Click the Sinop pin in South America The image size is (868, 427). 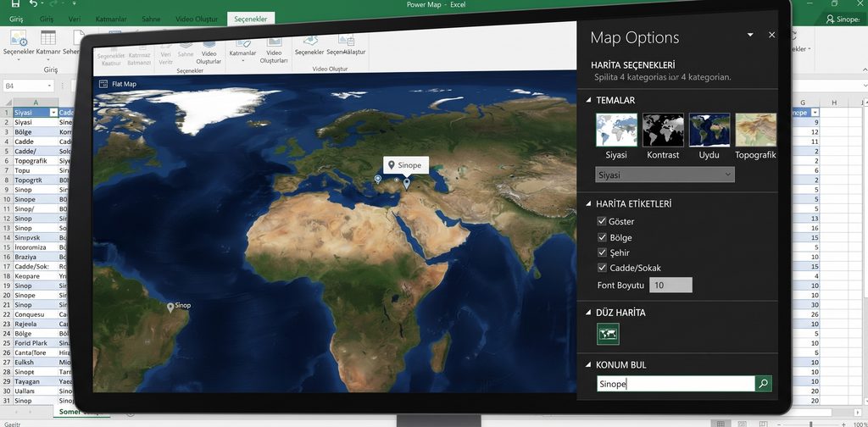coord(170,308)
